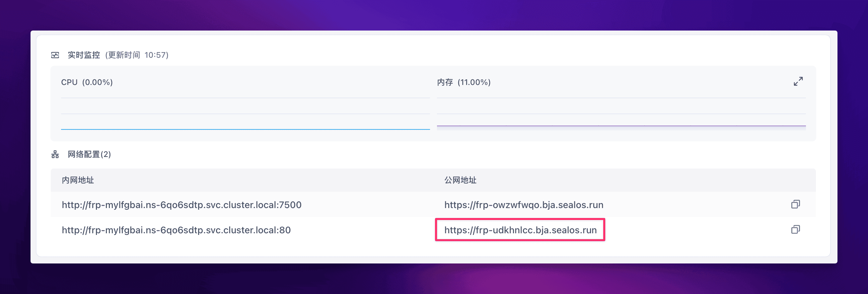
Task: Click the 网络配置(2) section title
Action: [x=89, y=154]
